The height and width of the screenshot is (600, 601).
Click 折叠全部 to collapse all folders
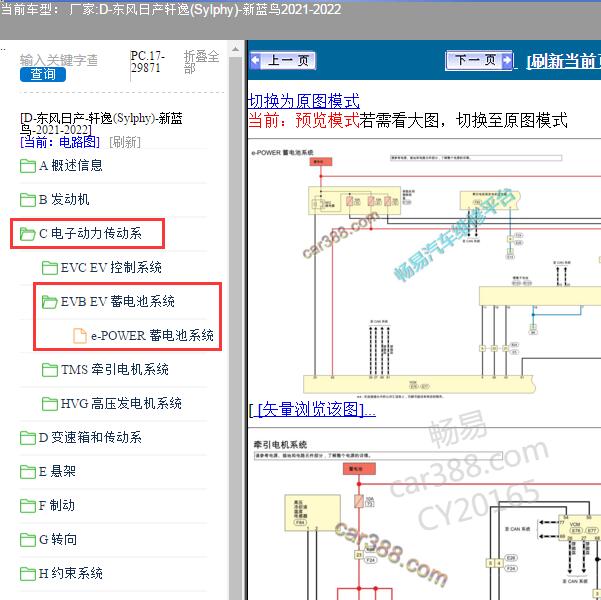coord(201,62)
